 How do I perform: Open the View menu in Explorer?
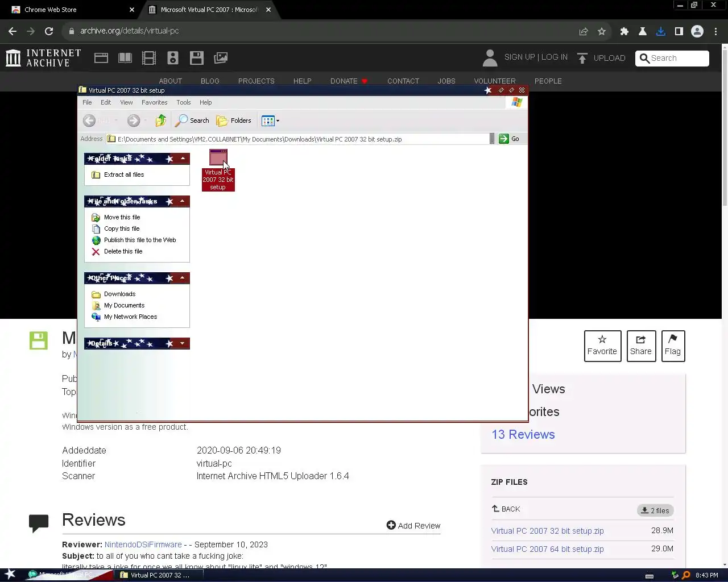pyautogui.click(x=126, y=102)
